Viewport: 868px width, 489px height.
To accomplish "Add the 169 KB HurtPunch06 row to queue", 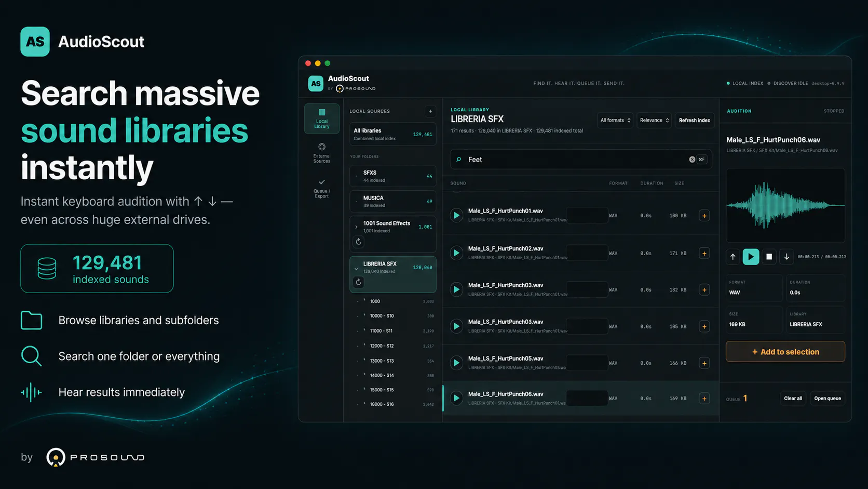I will pyautogui.click(x=704, y=399).
